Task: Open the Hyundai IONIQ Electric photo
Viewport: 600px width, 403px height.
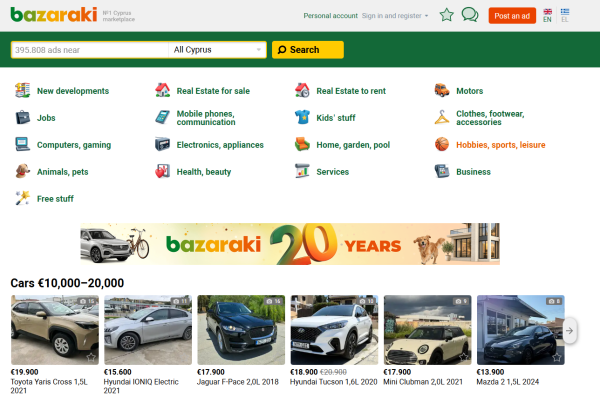Action: [x=148, y=330]
